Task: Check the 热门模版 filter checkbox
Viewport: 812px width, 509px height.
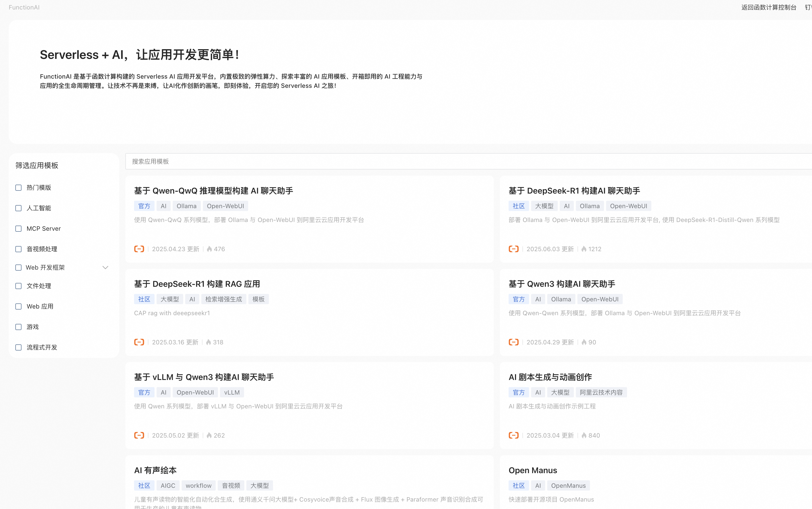Action: (18, 188)
